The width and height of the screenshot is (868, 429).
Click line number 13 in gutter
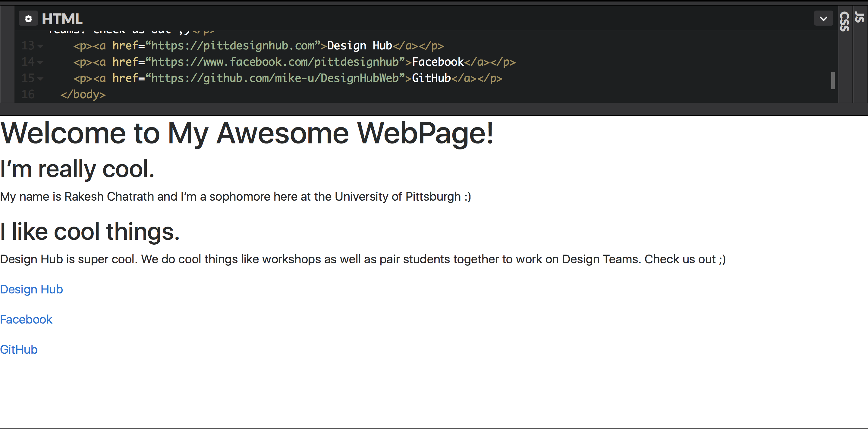(x=28, y=45)
